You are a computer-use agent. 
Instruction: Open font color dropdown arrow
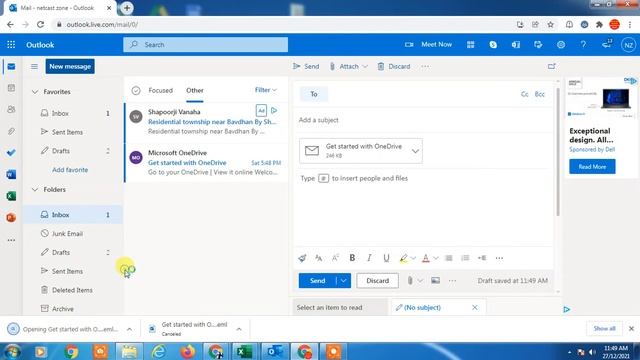click(x=436, y=258)
